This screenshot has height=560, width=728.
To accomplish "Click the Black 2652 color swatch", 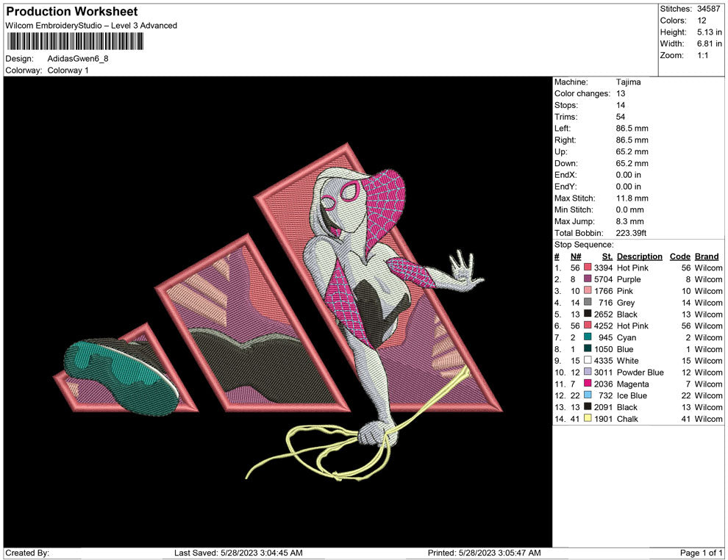I will click(x=588, y=314).
